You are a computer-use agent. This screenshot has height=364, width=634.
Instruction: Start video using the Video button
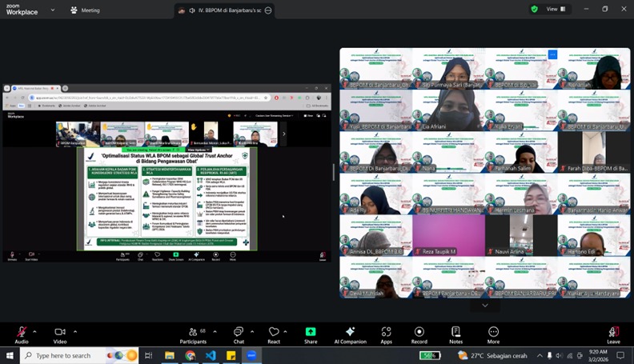[x=60, y=332]
